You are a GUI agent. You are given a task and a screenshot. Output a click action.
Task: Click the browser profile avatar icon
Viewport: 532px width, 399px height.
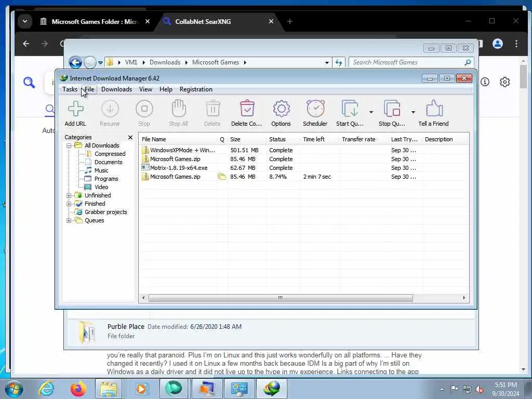[x=497, y=44]
